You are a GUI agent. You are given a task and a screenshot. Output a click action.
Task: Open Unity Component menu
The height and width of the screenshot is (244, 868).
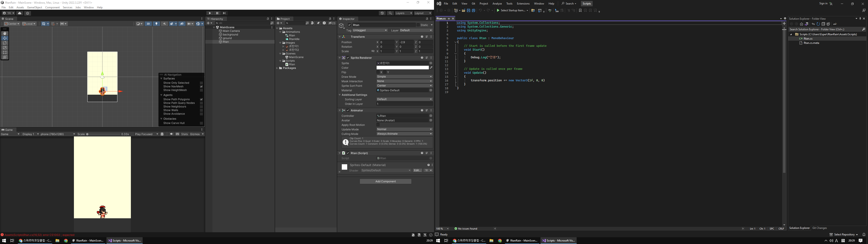[52, 7]
